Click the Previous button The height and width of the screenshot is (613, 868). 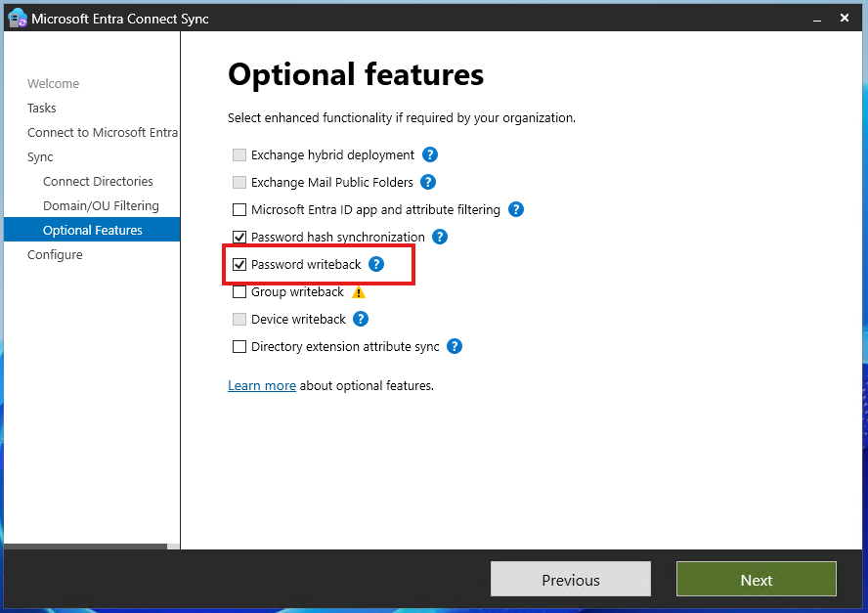coord(570,579)
